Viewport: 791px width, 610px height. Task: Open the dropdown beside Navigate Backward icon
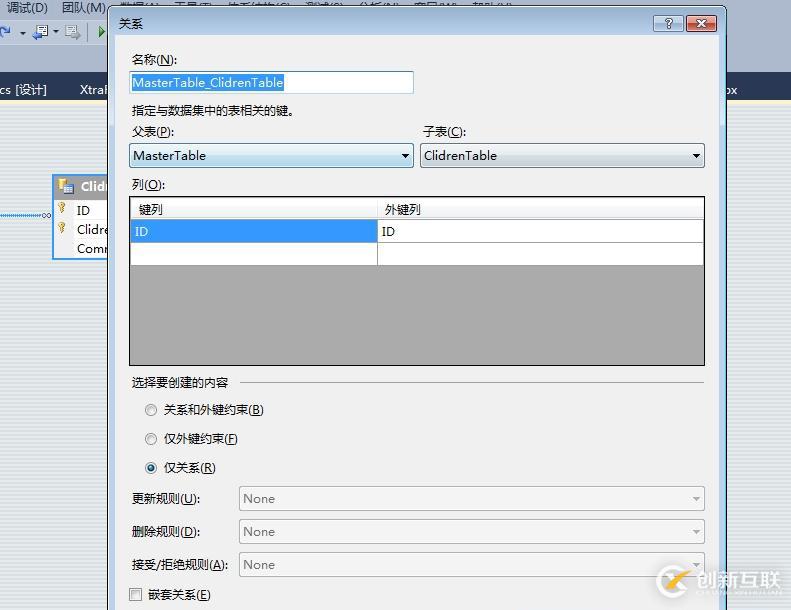56,32
